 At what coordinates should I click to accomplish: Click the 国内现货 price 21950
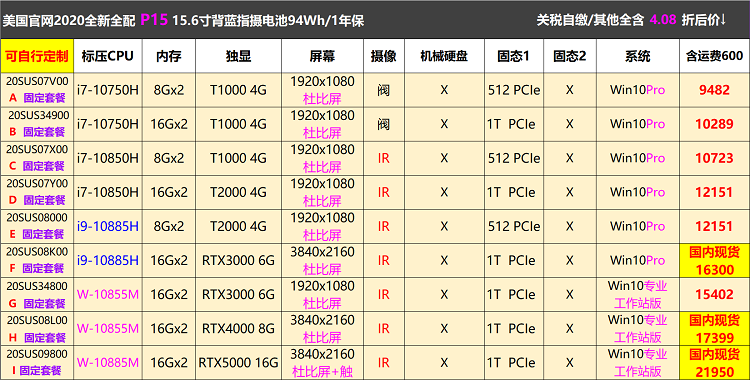pos(715,363)
